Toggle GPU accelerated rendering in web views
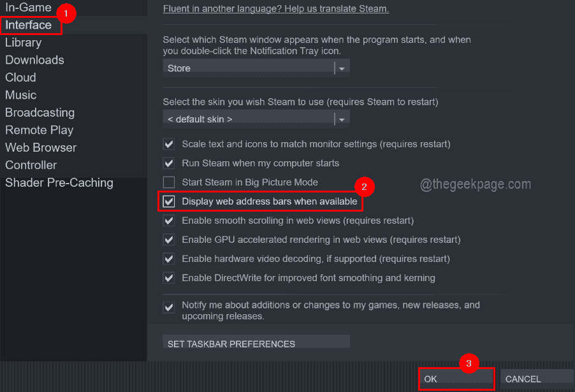 coord(169,240)
